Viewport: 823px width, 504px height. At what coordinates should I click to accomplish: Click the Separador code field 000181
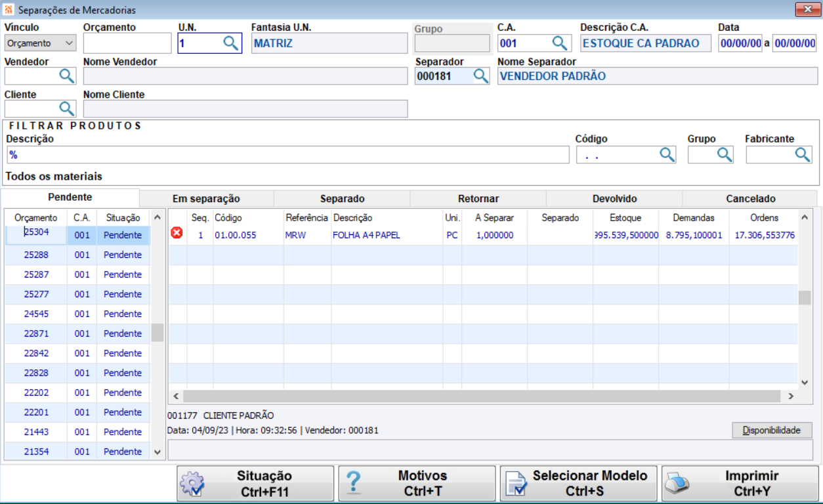pyautogui.click(x=444, y=76)
